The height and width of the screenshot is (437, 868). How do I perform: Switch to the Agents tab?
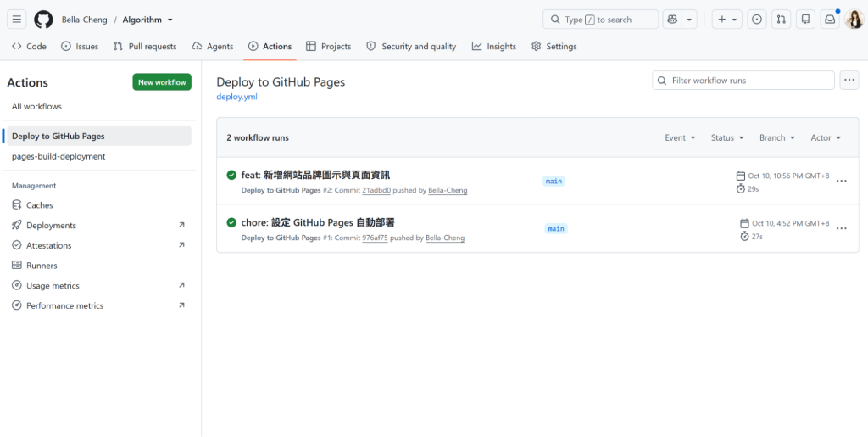coord(213,47)
